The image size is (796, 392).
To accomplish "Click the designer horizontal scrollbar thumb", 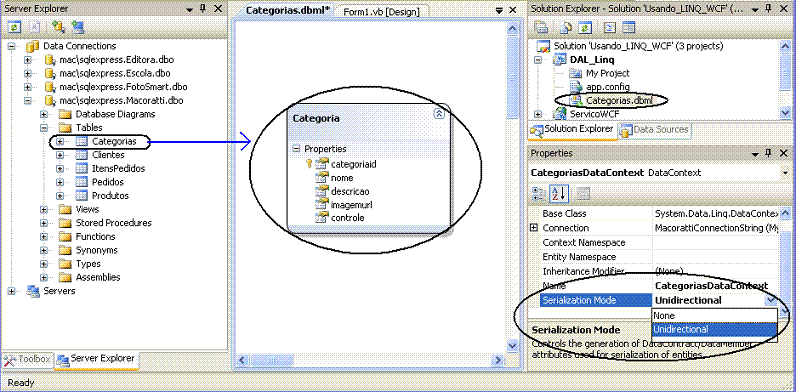I will coord(272,360).
